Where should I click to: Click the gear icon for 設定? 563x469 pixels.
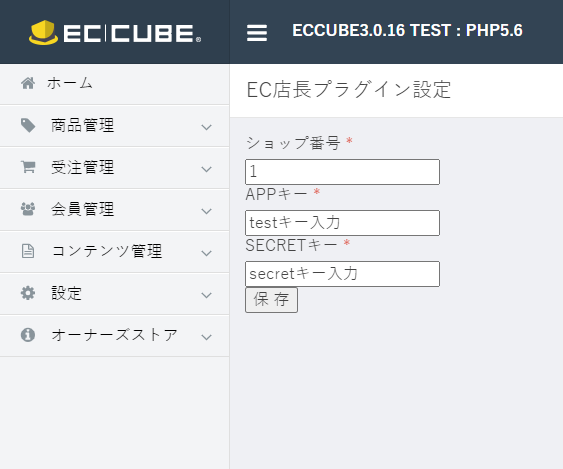coord(28,293)
